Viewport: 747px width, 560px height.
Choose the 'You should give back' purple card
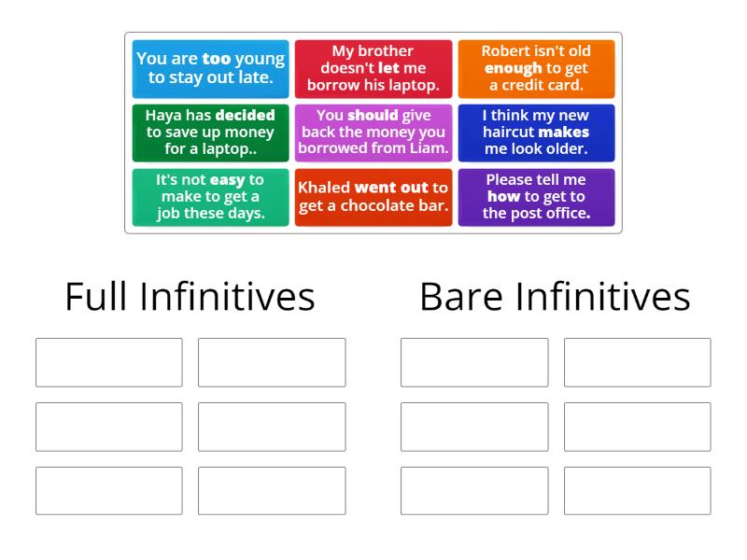[x=373, y=133]
